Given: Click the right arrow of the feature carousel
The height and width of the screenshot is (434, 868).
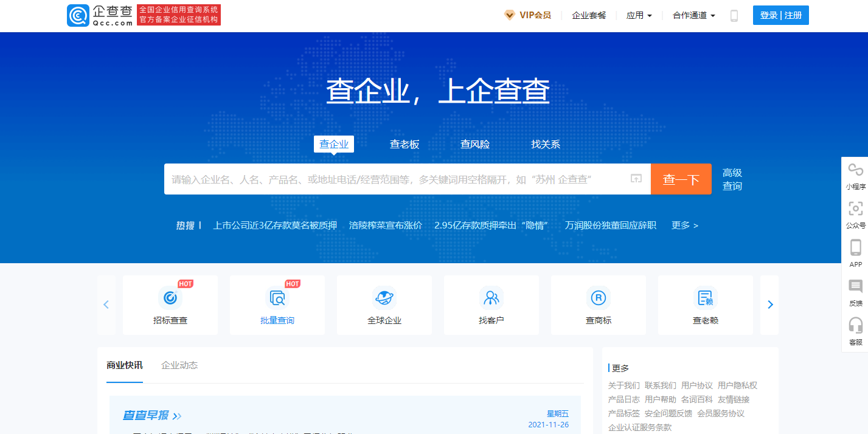Looking at the screenshot, I should [x=769, y=304].
